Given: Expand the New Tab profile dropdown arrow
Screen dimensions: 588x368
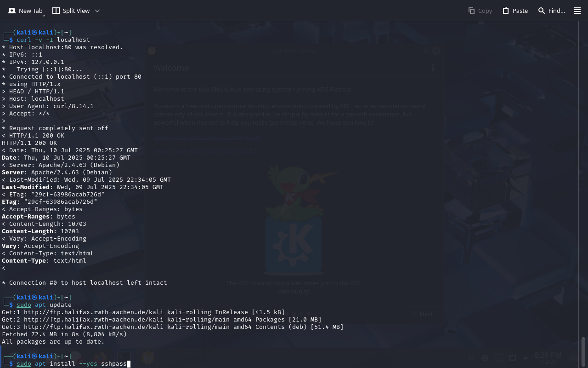Looking at the screenshot, I should coord(44,16).
